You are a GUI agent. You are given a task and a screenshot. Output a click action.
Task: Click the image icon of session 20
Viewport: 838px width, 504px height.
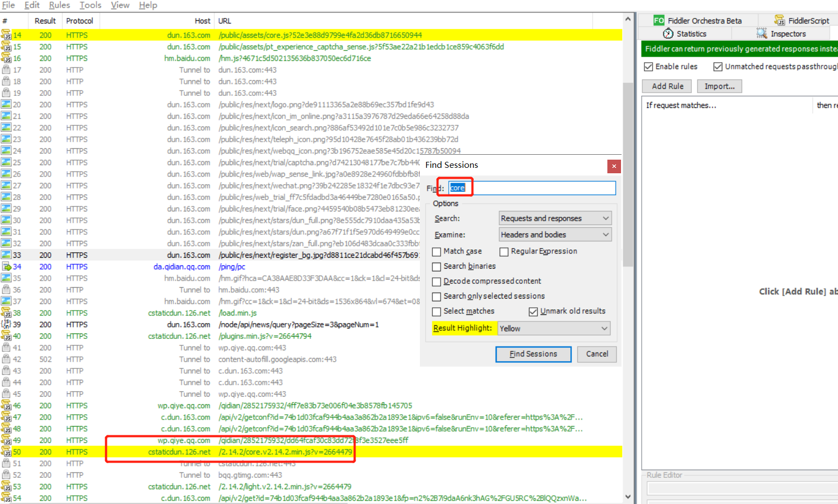(7, 105)
